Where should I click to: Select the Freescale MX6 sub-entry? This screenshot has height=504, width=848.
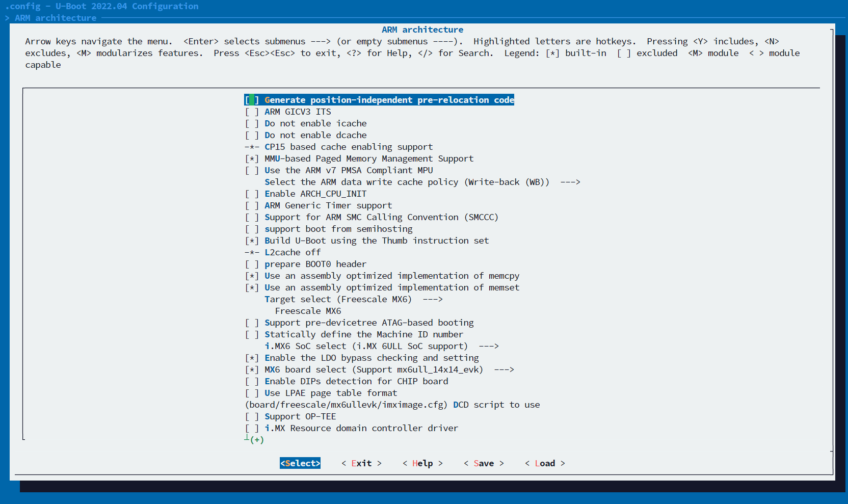tap(308, 311)
